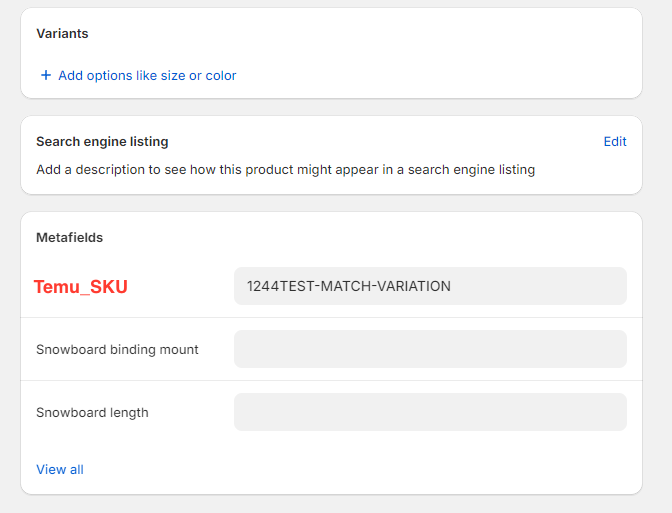Click the plus icon beside Add options
The height and width of the screenshot is (513, 672).
click(45, 75)
